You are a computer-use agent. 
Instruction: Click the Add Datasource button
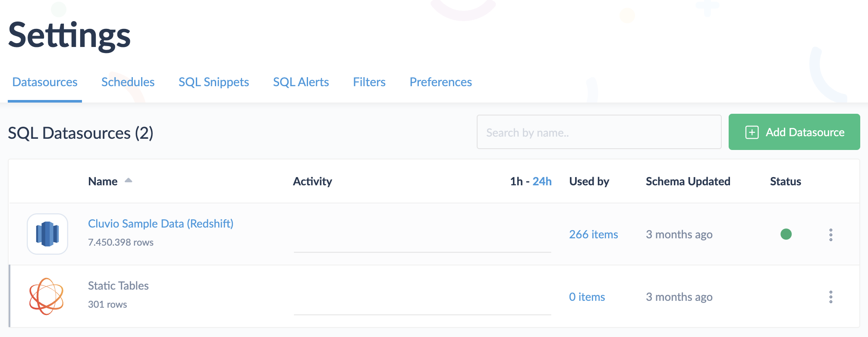[794, 132]
